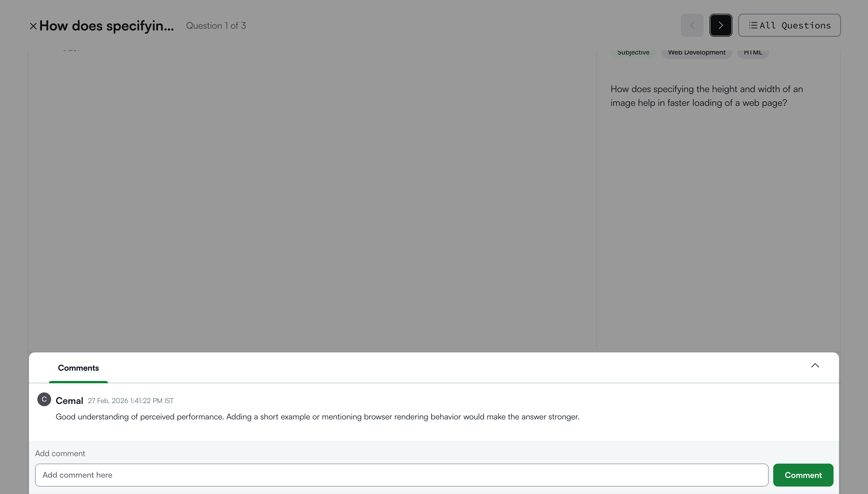The width and height of the screenshot is (868, 494).
Task: Close the question view with X icon
Action: 33,26
